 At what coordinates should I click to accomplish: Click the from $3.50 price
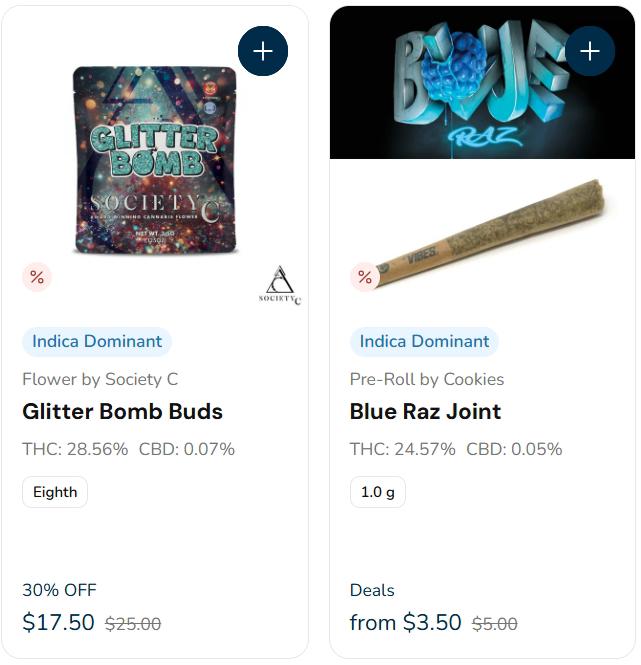click(406, 622)
